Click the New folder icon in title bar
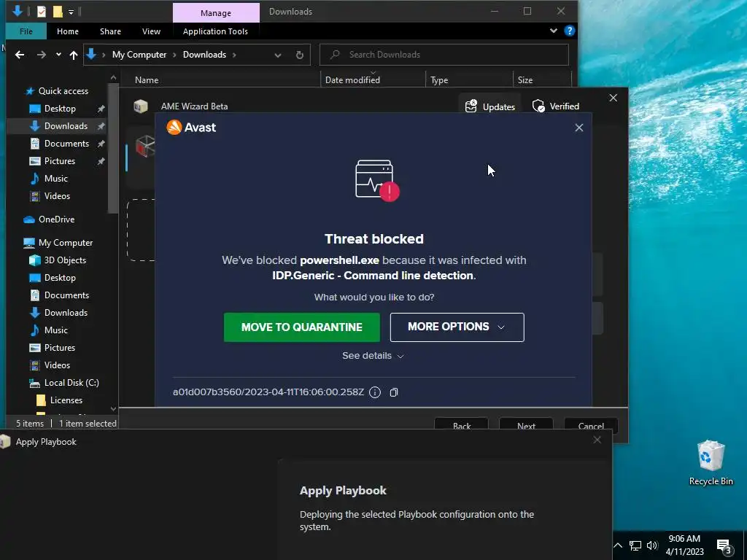Viewport: 747px width, 560px height. 58,12
